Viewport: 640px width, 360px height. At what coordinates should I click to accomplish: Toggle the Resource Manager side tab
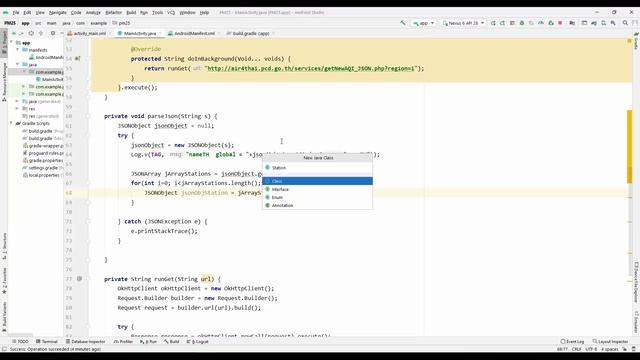(x=4, y=81)
